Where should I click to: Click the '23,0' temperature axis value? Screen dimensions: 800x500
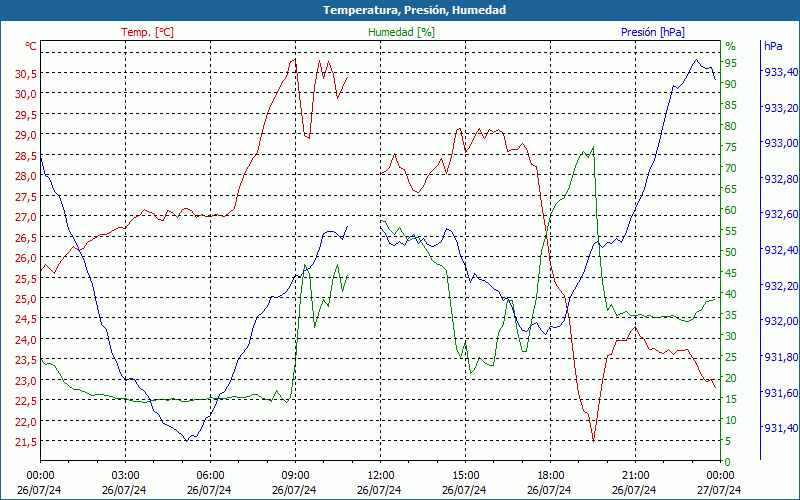[26, 381]
